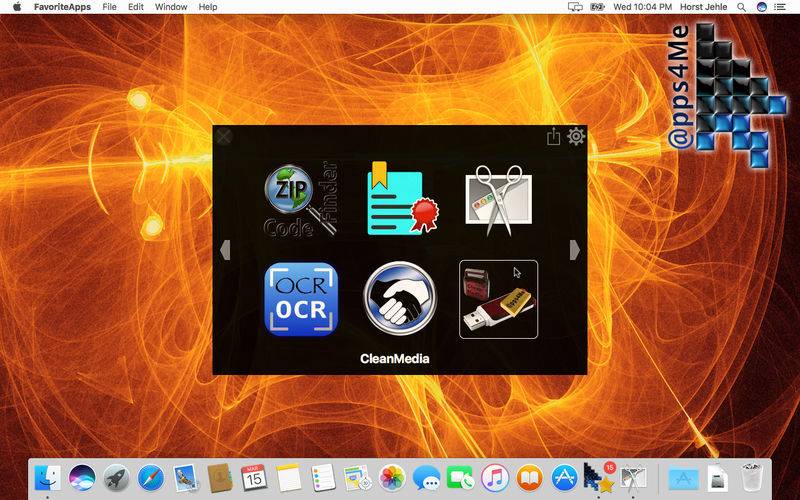Open Spotlight search magnifier icon

(741, 7)
